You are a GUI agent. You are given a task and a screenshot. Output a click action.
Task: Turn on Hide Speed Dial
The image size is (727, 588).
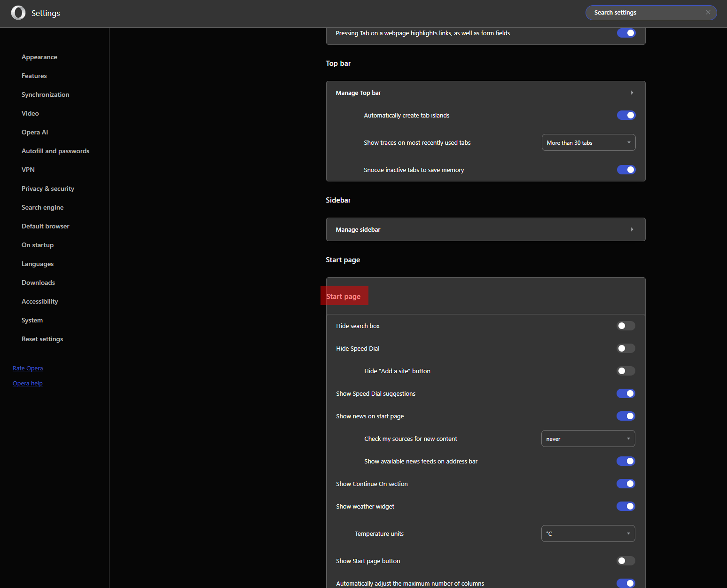[x=625, y=349]
